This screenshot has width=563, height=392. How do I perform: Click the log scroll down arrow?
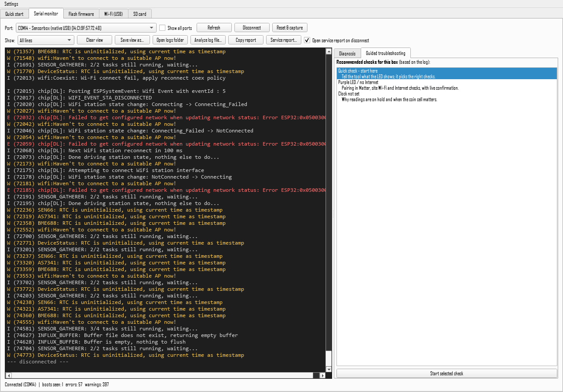(x=329, y=369)
